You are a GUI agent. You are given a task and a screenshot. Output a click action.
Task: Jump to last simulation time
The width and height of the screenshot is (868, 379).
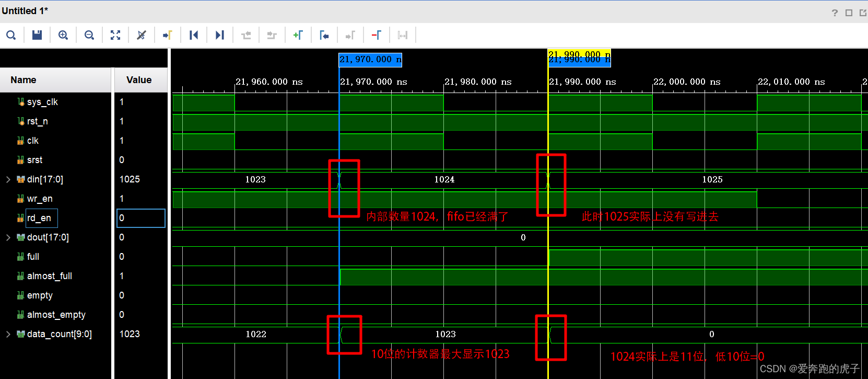pos(220,35)
